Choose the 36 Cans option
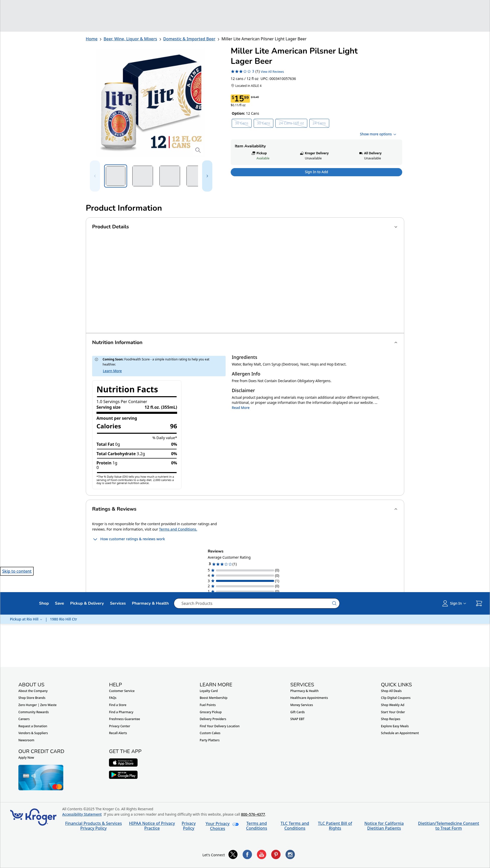 [x=242, y=123]
